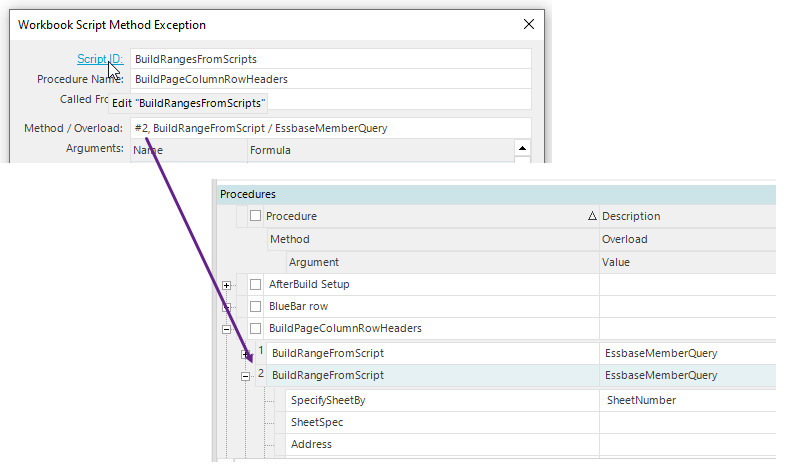Collapse the BuildPageColumnRowHeaders procedure
This screenshot has width=794, height=471.
[226, 329]
